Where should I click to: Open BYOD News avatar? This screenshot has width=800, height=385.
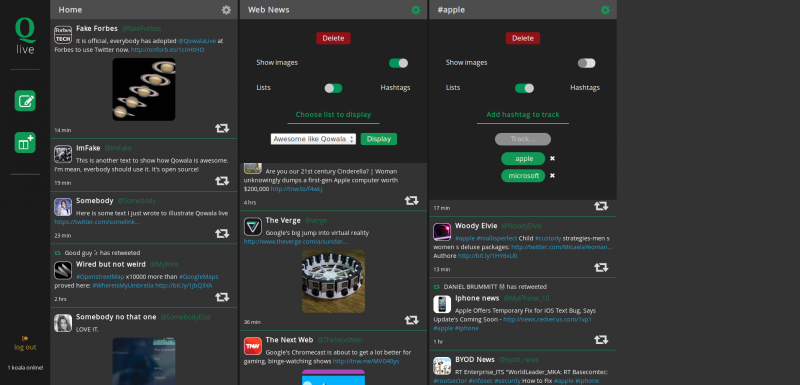point(442,366)
